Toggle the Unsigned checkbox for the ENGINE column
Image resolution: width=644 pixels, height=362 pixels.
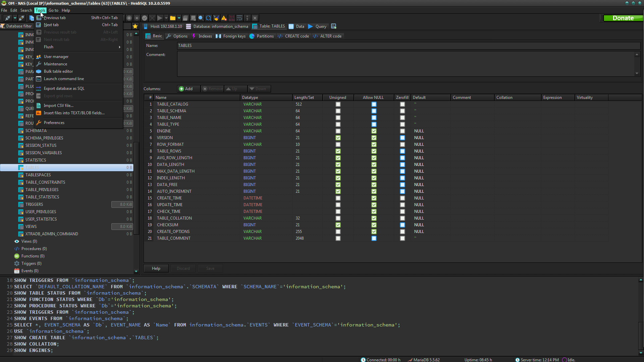338,131
